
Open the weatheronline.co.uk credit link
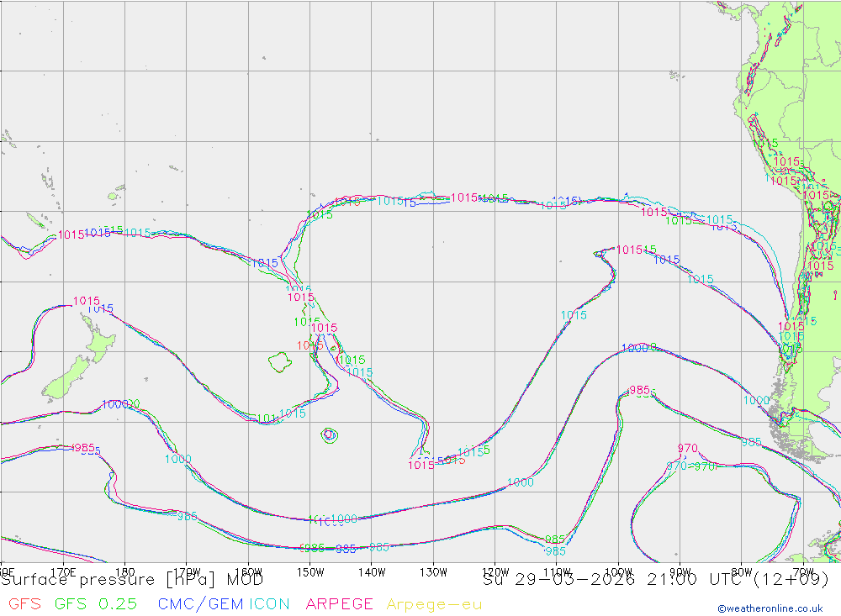[770, 608]
